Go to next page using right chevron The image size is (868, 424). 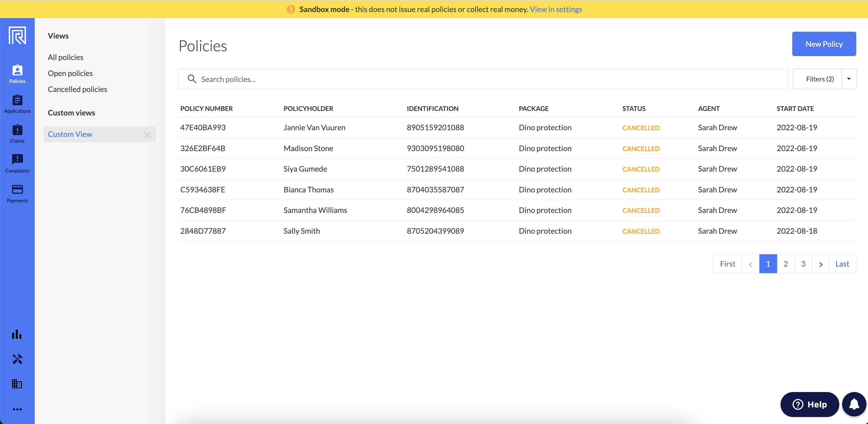pos(821,264)
